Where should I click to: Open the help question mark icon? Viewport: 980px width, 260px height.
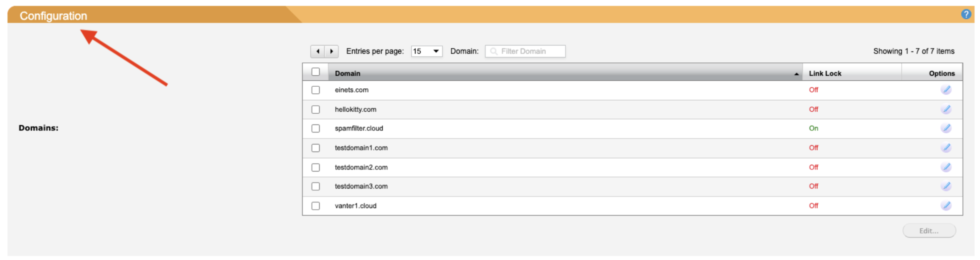[966, 15]
